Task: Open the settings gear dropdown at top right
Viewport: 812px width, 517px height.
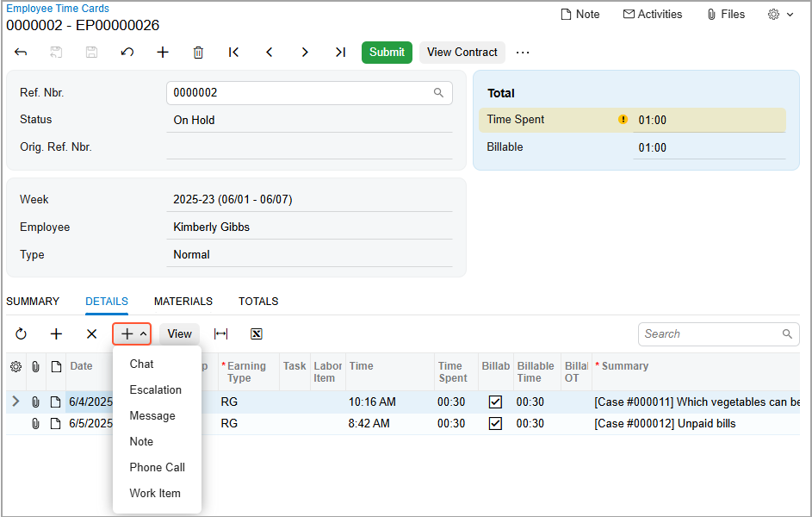Action: (780, 15)
